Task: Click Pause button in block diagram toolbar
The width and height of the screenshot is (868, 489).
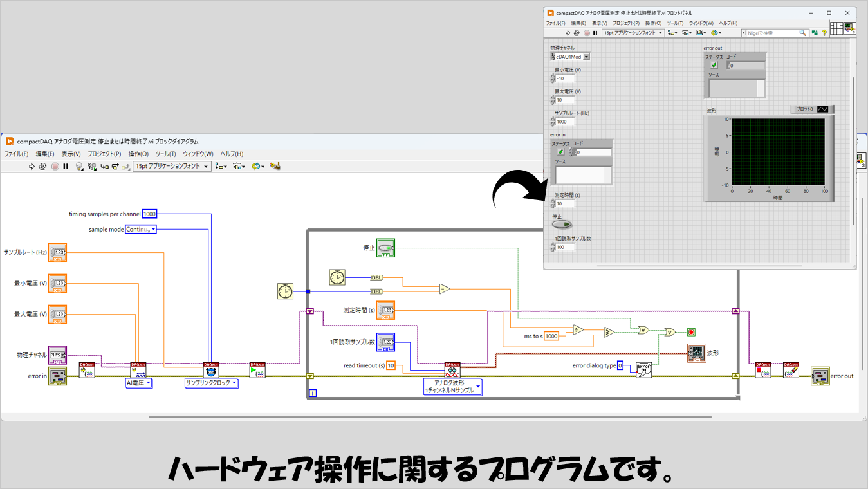Action: pos(66,167)
